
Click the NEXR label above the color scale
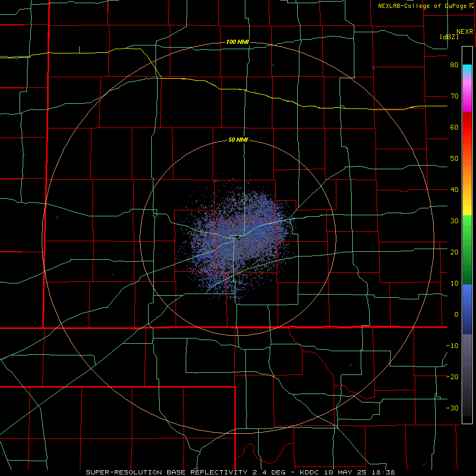point(465,32)
